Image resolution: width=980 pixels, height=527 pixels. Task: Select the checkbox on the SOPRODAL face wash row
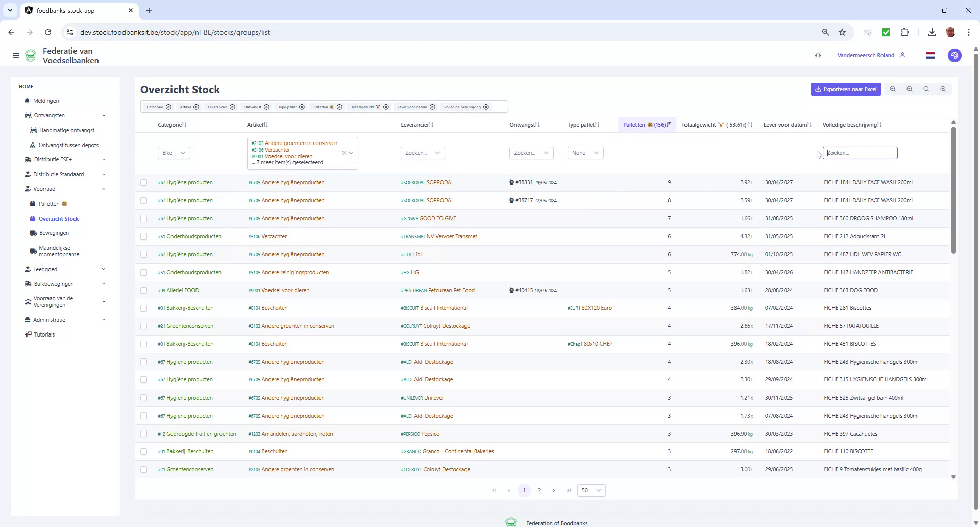144,182
